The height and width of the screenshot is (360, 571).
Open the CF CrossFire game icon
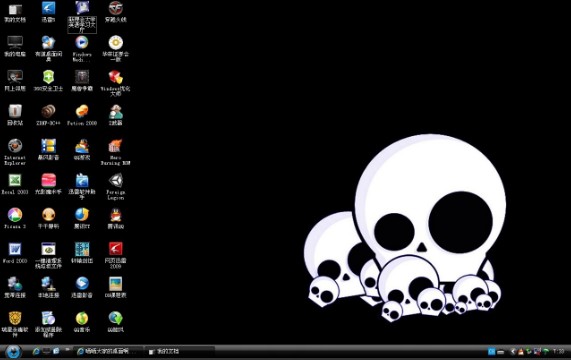(x=115, y=12)
